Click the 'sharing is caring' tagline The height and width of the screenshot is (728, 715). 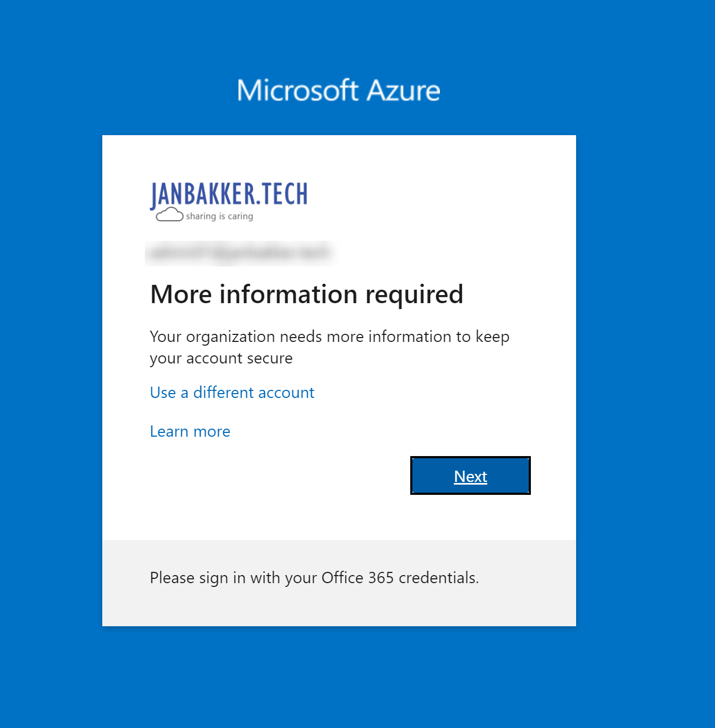[220, 215]
